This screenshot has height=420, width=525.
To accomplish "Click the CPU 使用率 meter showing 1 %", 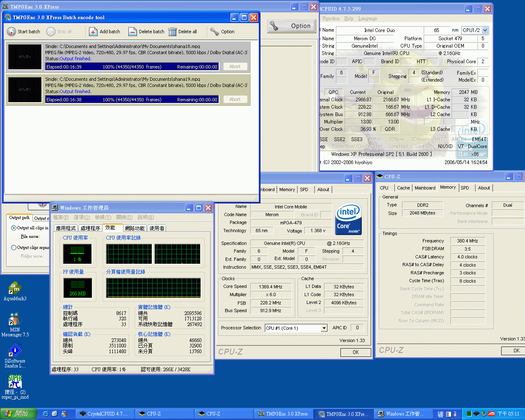I will [x=77, y=253].
